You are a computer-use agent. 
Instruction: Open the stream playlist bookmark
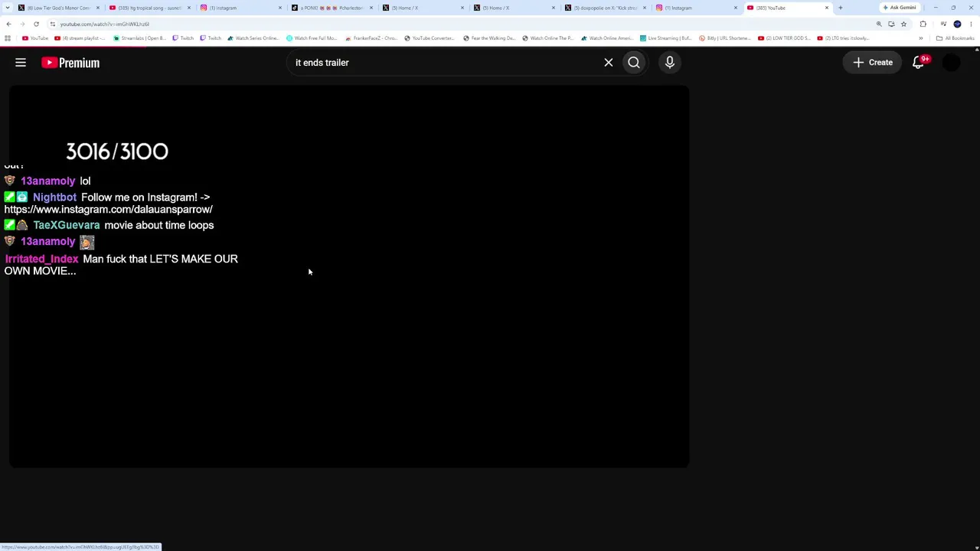pyautogui.click(x=80, y=38)
